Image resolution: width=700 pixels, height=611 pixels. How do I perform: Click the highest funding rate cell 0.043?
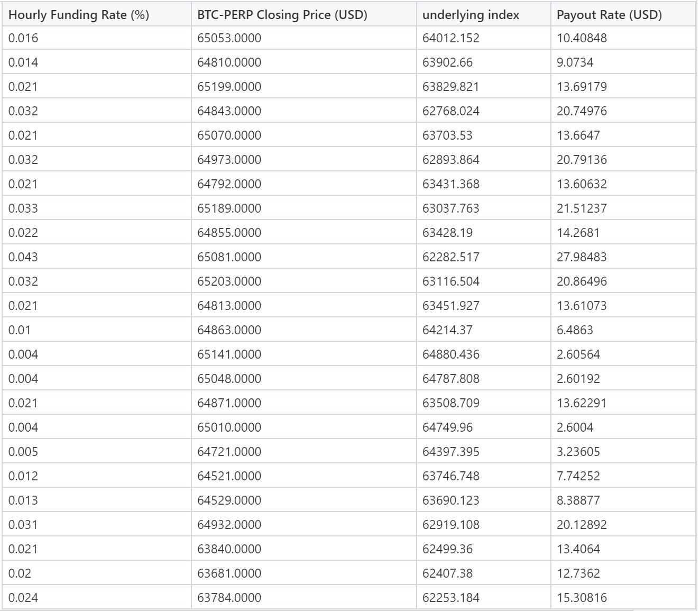(23, 257)
